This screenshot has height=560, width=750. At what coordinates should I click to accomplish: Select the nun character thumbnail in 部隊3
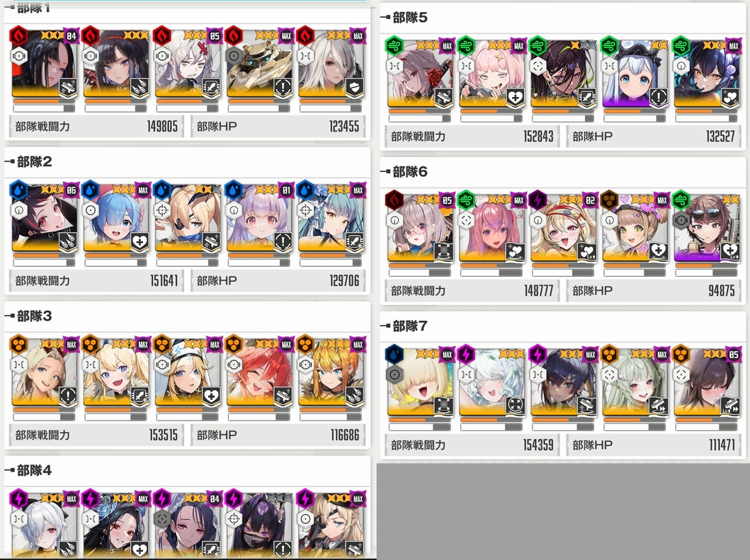point(187,372)
